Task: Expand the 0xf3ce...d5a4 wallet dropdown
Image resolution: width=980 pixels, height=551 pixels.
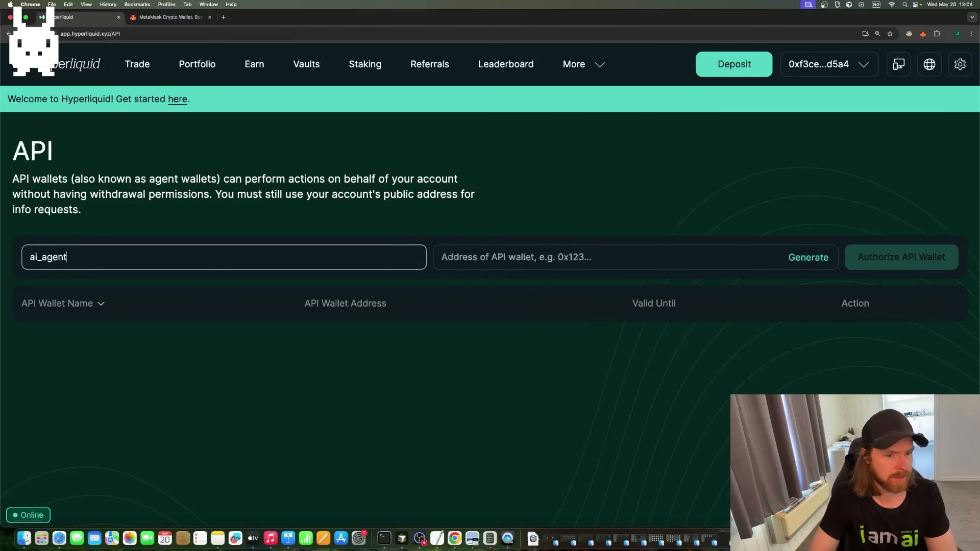Action: 829,64
